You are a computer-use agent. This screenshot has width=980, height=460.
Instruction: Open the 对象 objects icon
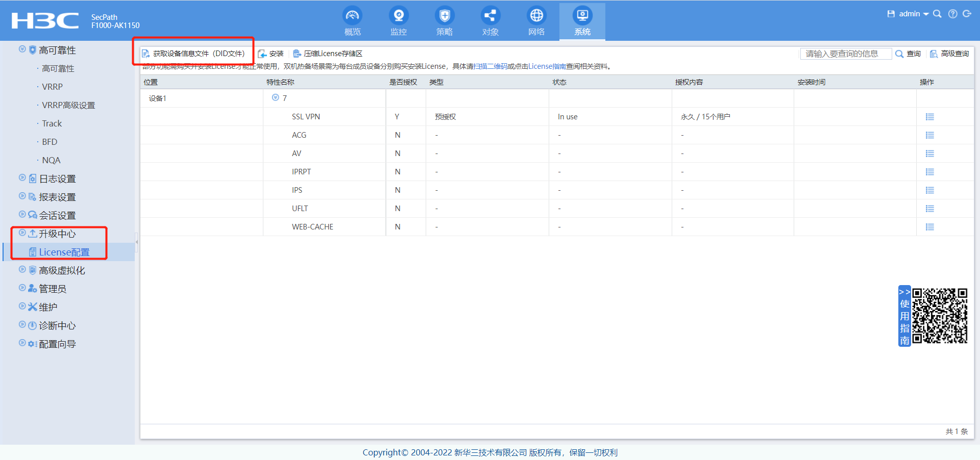point(490,16)
